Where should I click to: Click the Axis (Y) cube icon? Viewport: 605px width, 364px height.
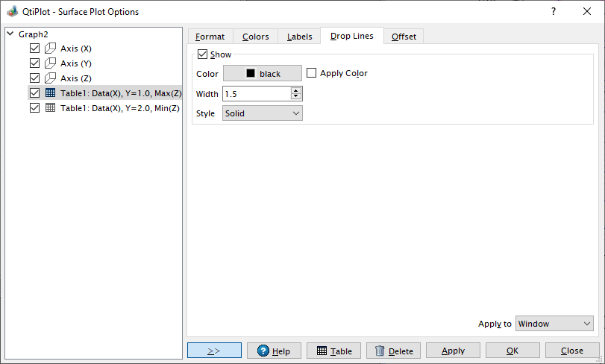51,63
